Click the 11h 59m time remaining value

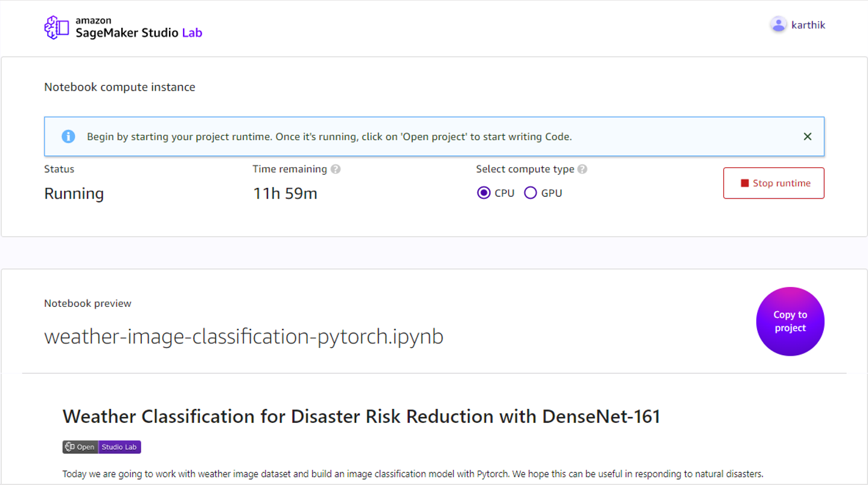tap(285, 194)
